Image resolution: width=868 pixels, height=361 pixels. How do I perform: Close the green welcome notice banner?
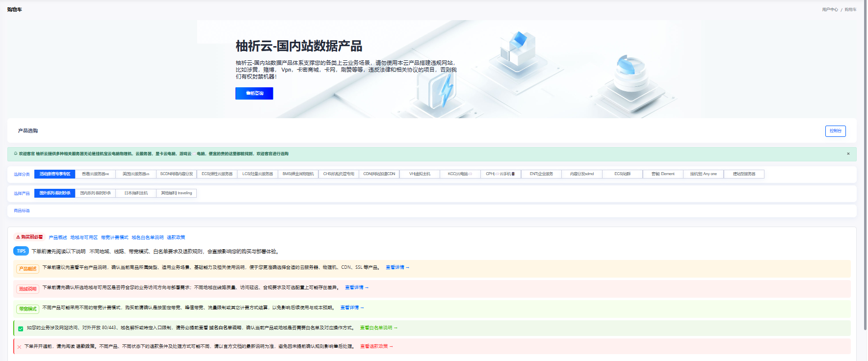pyautogui.click(x=848, y=154)
